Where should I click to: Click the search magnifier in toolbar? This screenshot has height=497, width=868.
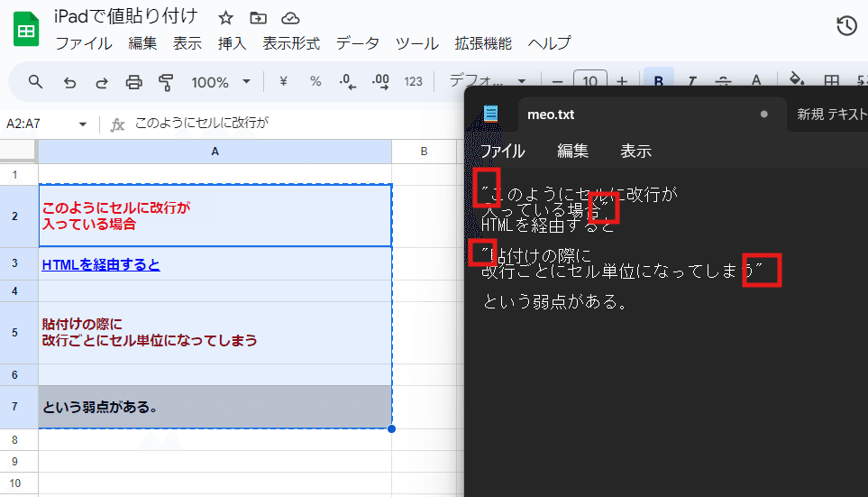click(x=35, y=82)
